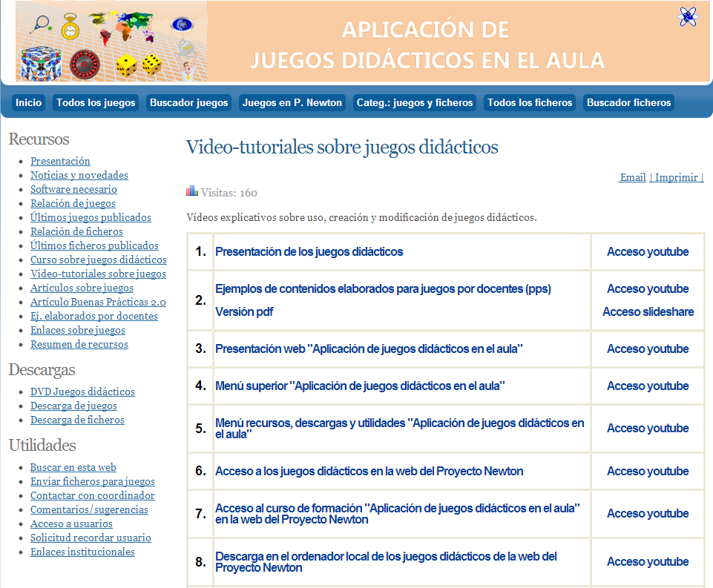Click Buscar en esta web utility link

tap(73, 467)
